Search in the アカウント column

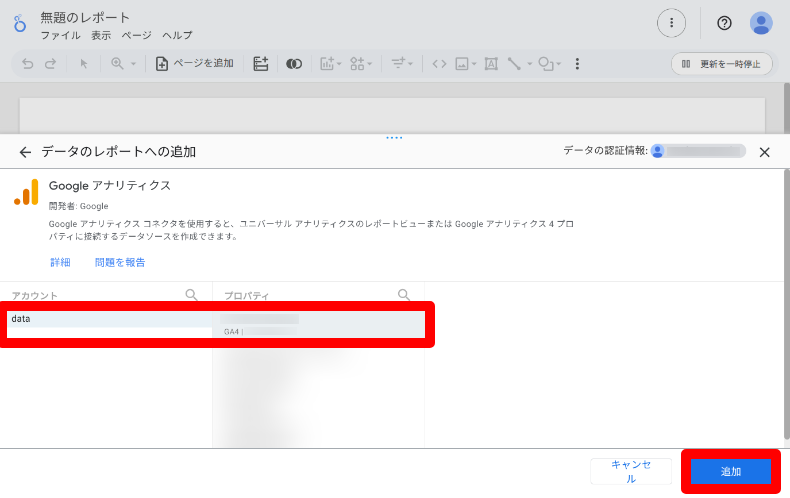point(191,294)
